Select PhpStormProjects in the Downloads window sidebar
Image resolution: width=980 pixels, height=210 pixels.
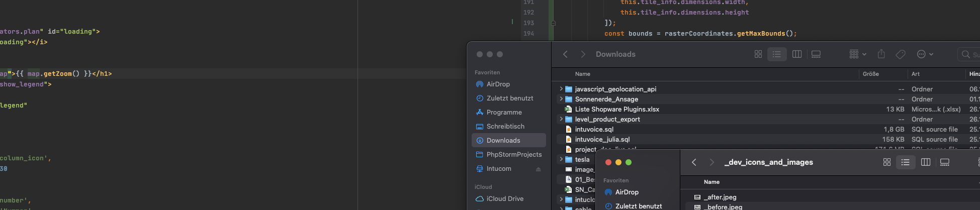pyautogui.click(x=514, y=155)
